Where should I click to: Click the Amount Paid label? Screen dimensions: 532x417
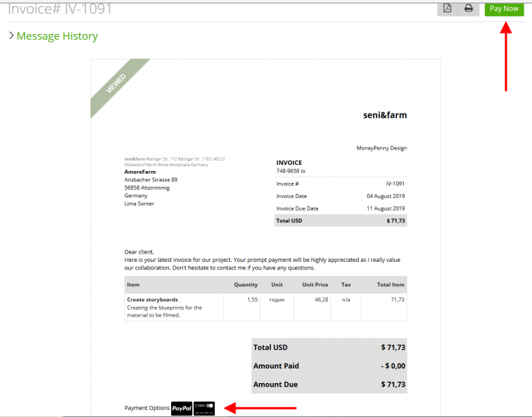click(x=276, y=366)
